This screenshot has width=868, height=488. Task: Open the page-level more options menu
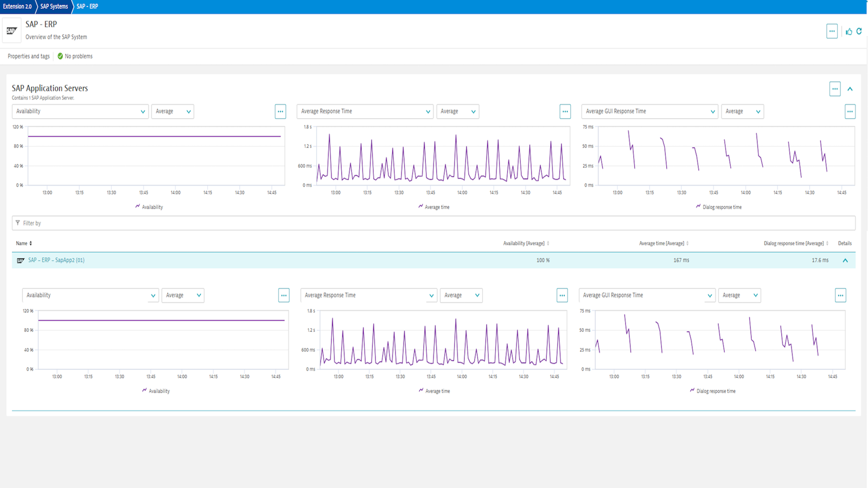point(832,31)
